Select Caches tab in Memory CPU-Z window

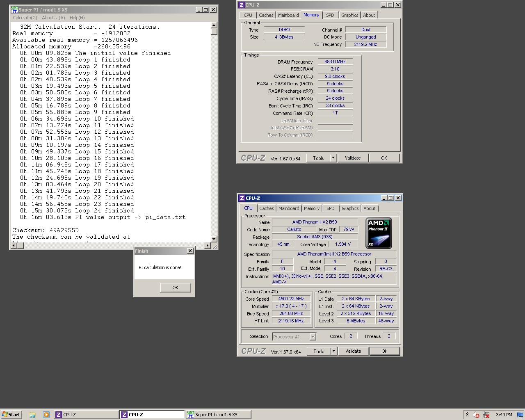pyautogui.click(x=266, y=15)
